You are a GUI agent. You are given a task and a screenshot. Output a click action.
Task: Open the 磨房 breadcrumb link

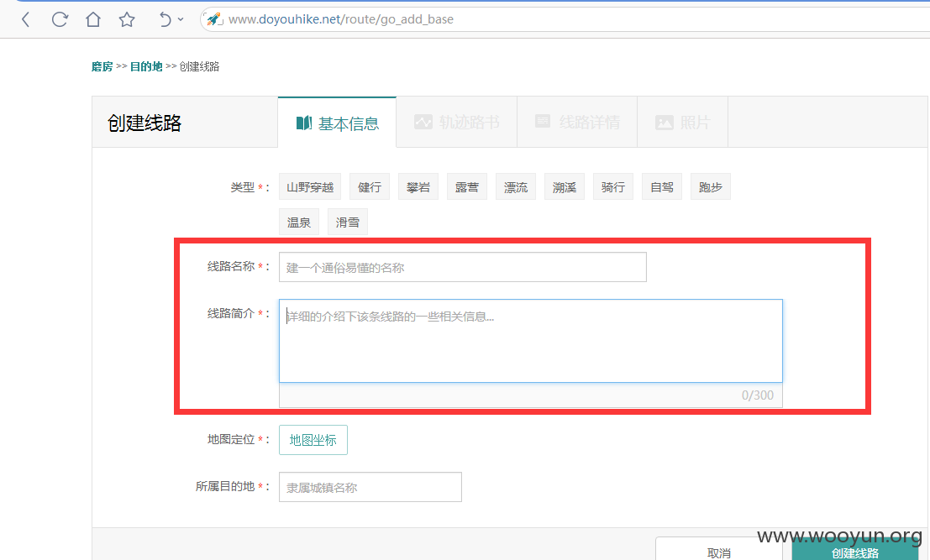coord(102,66)
